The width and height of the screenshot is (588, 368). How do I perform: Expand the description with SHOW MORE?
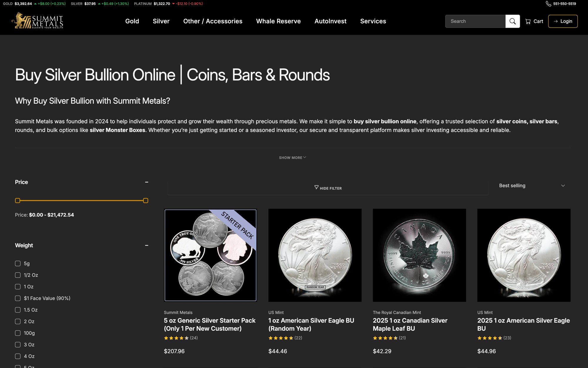(x=293, y=158)
